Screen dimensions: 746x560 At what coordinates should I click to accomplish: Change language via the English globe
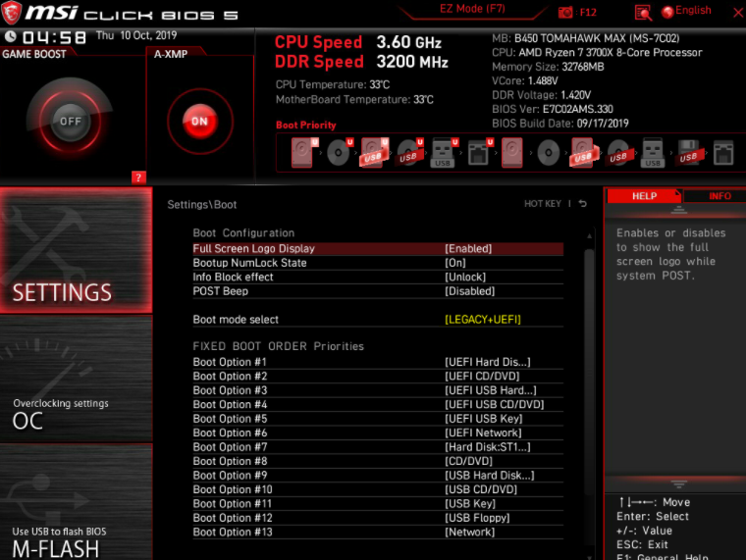click(686, 11)
